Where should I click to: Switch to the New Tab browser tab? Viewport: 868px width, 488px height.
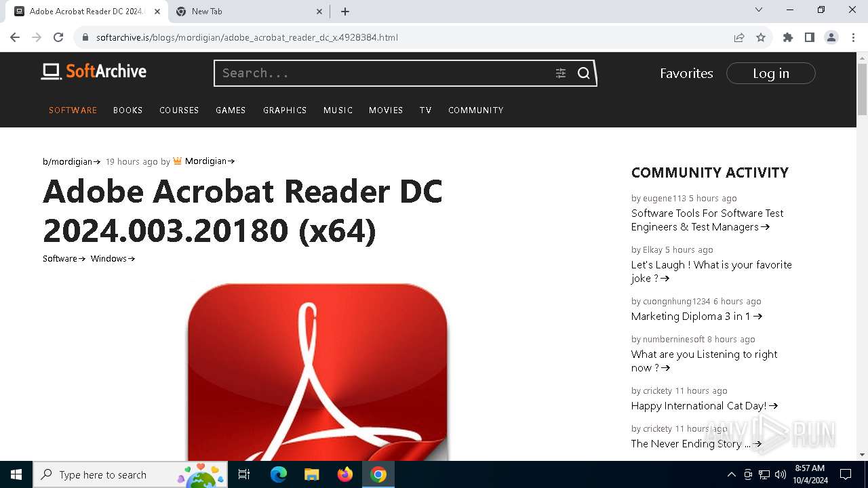click(x=248, y=12)
